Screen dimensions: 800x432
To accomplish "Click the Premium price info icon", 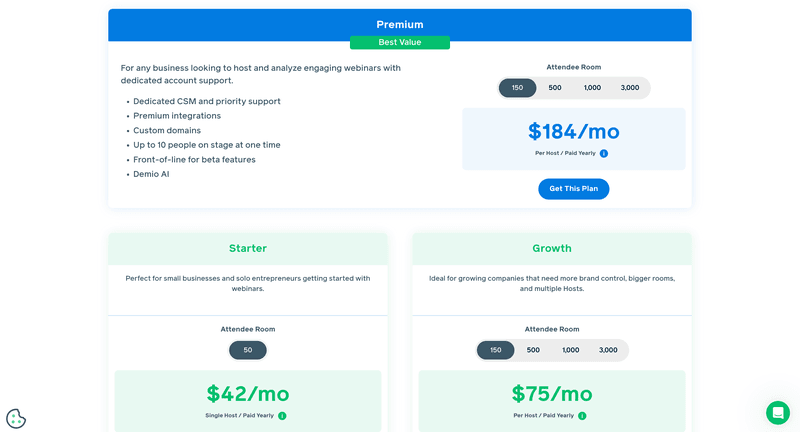I will (x=604, y=154).
